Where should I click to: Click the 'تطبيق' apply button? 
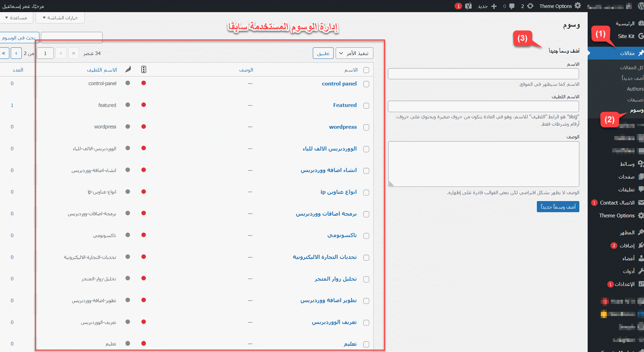pyautogui.click(x=323, y=53)
